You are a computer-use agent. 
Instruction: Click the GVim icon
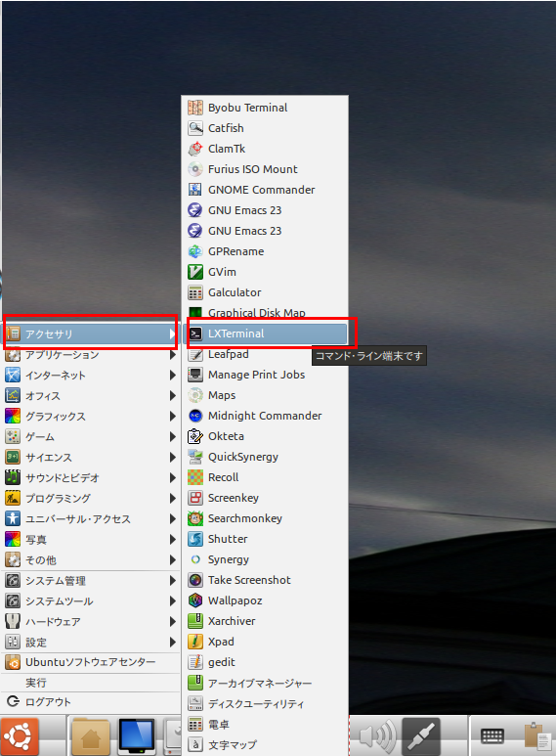point(195,272)
